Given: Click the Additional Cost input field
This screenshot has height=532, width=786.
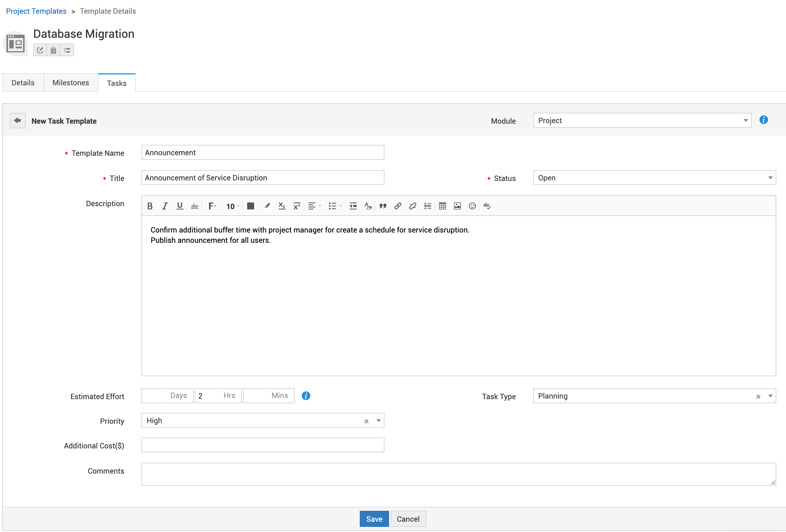Looking at the screenshot, I should (262, 445).
